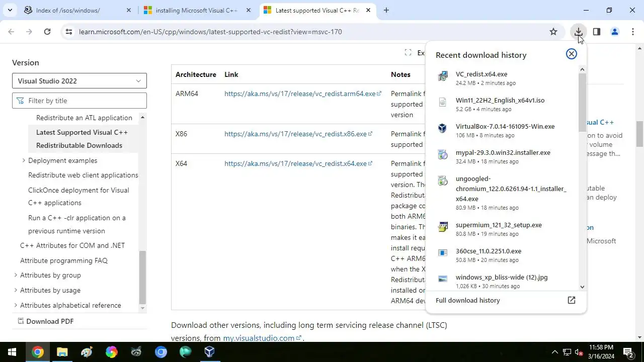Click the supermium setup file icon
Screen dimensions: 644x362
click(443, 227)
